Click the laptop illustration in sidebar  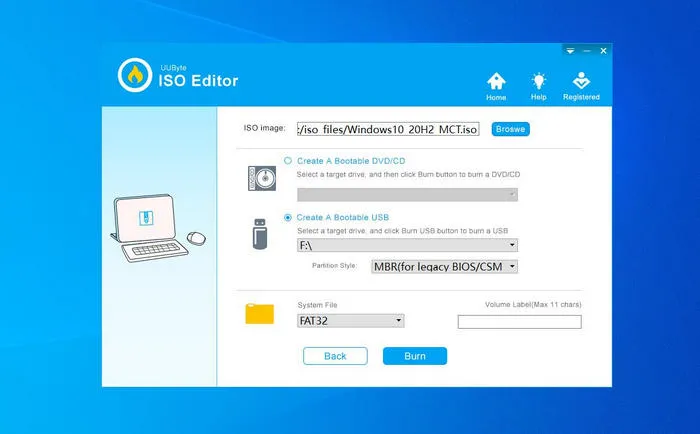point(158,228)
